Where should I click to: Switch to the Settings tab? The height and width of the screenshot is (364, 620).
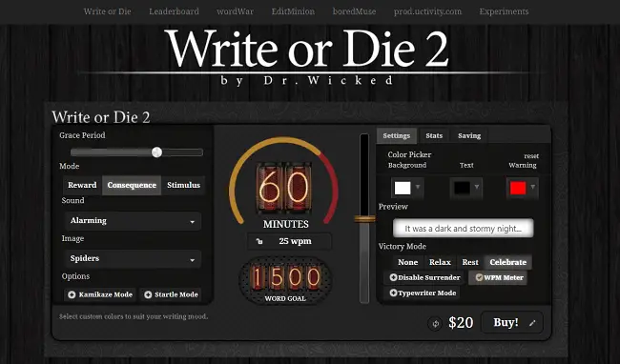[x=397, y=136]
